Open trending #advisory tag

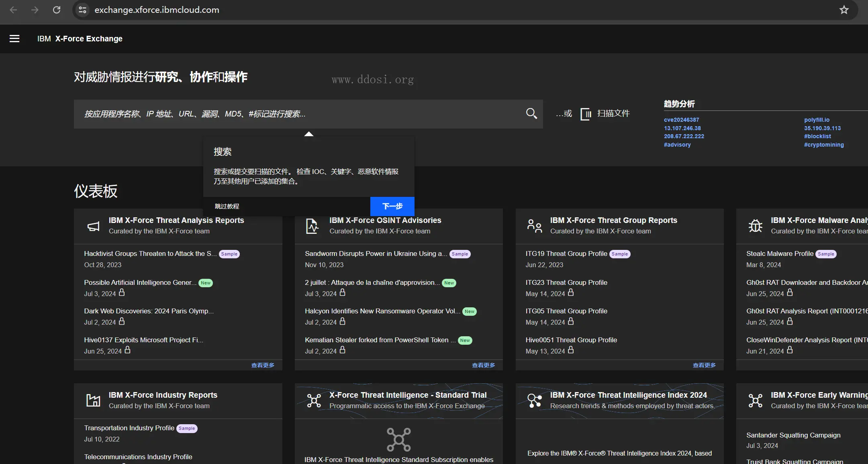tap(677, 145)
